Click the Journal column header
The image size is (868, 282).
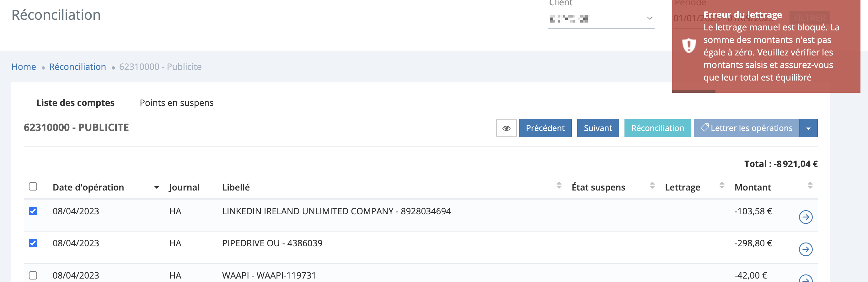pyautogui.click(x=184, y=187)
